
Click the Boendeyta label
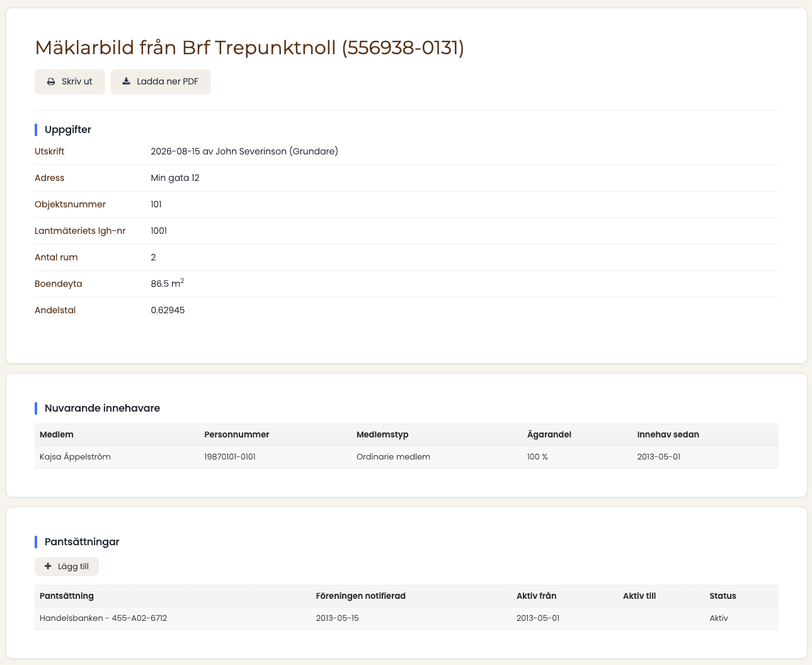(x=59, y=284)
